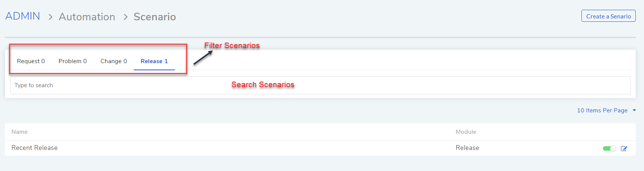
Task: Focus the Type to search field
Action: pos(320,85)
